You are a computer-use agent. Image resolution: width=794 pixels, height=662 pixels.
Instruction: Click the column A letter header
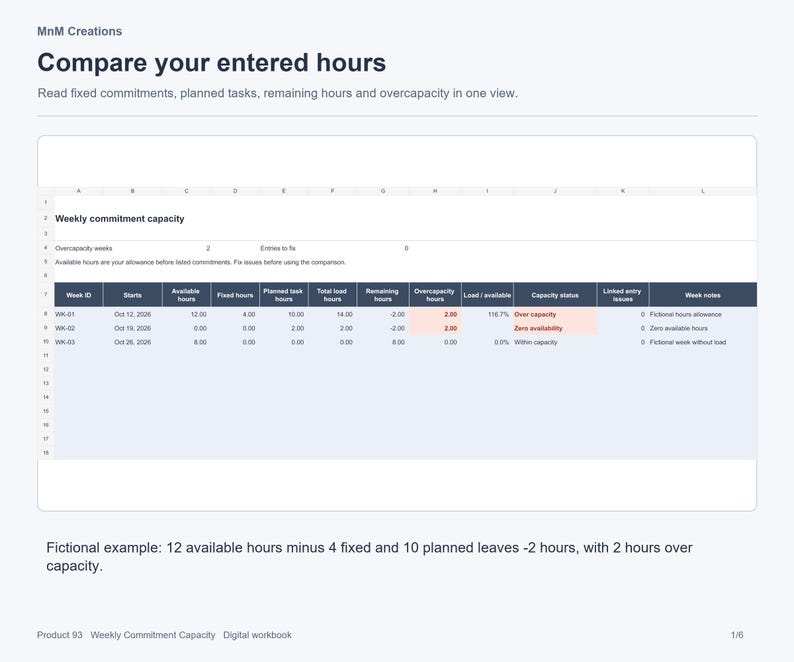[78, 191]
